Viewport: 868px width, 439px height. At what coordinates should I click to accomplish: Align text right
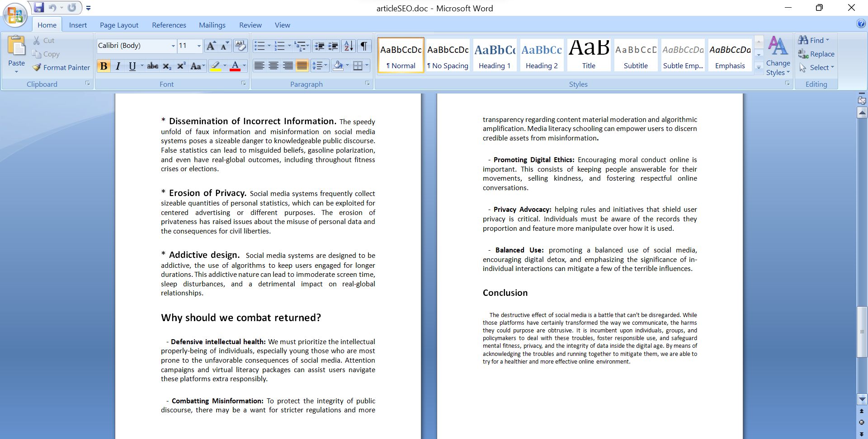(x=288, y=66)
